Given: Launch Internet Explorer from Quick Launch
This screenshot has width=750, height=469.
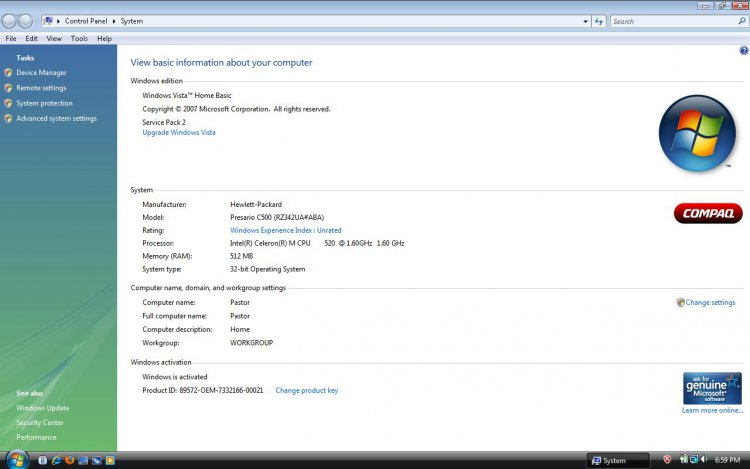Looking at the screenshot, I should [56, 460].
